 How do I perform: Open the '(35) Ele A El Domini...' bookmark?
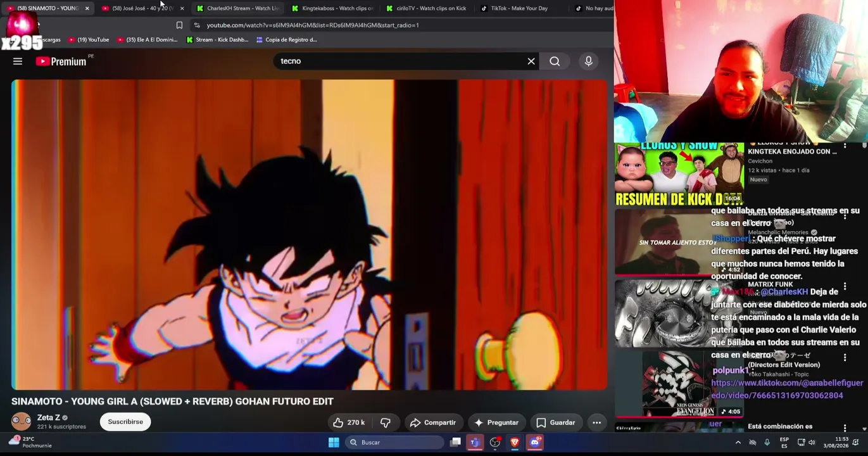click(x=147, y=40)
